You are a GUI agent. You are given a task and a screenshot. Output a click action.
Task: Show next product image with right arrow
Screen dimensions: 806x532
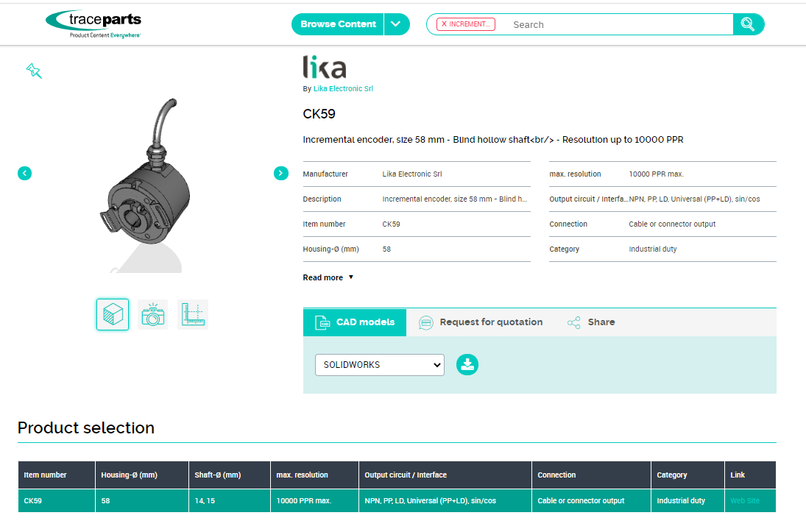pos(280,173)
